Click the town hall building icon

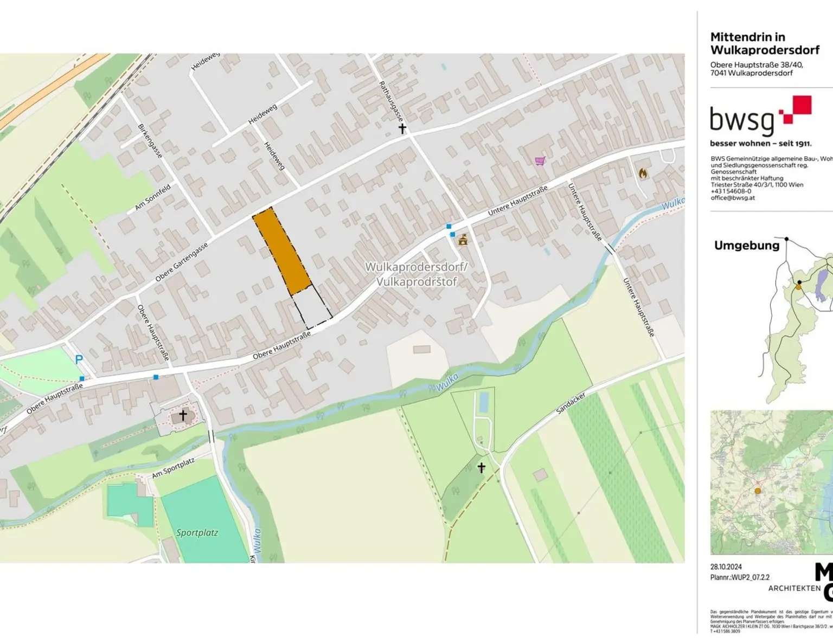pyautogui.click(x=463, y=240)
